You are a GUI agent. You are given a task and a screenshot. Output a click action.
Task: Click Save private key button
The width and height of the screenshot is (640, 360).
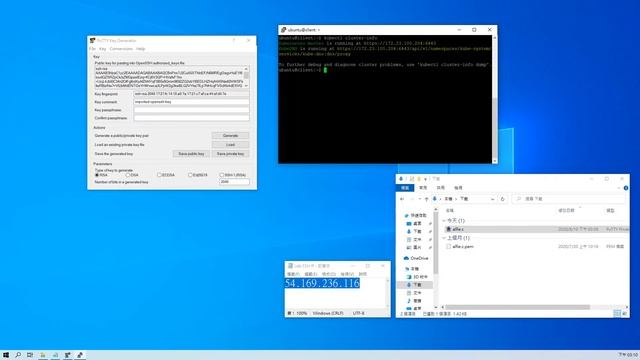point(230,154)
